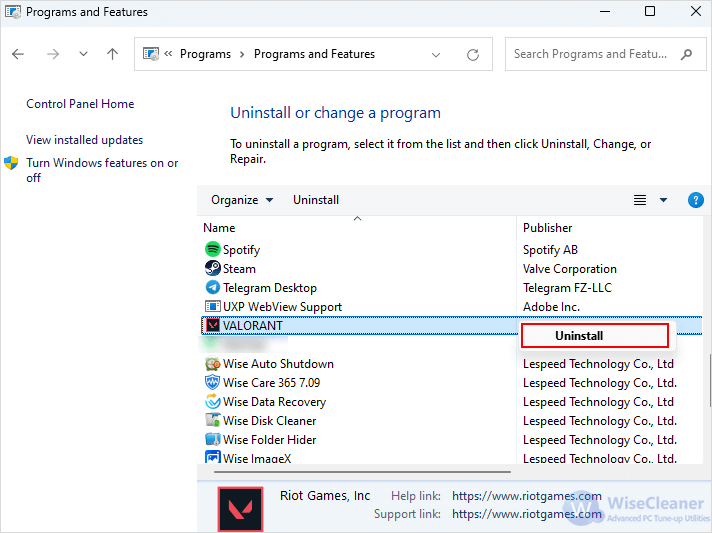Select Uninstall from the context menu
Image resolution: width=712 pixels, height=533 pixels.
tap(595, 336)
